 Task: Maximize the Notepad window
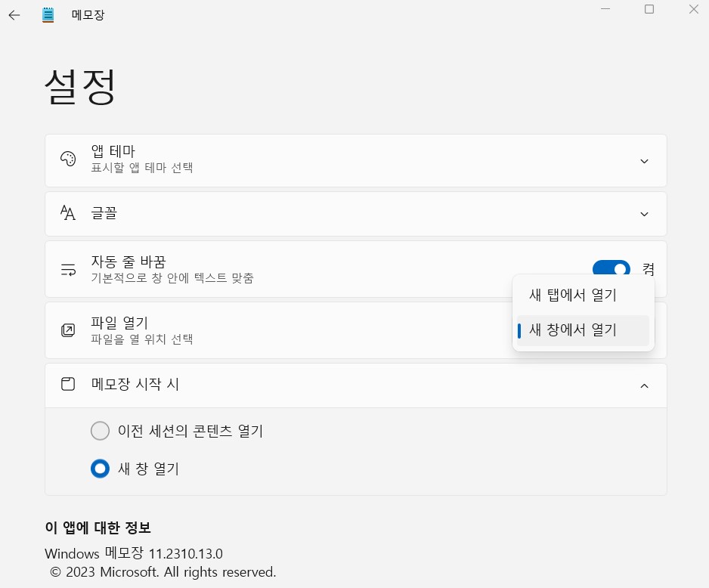pyautogui.click(x=649, y=9)
